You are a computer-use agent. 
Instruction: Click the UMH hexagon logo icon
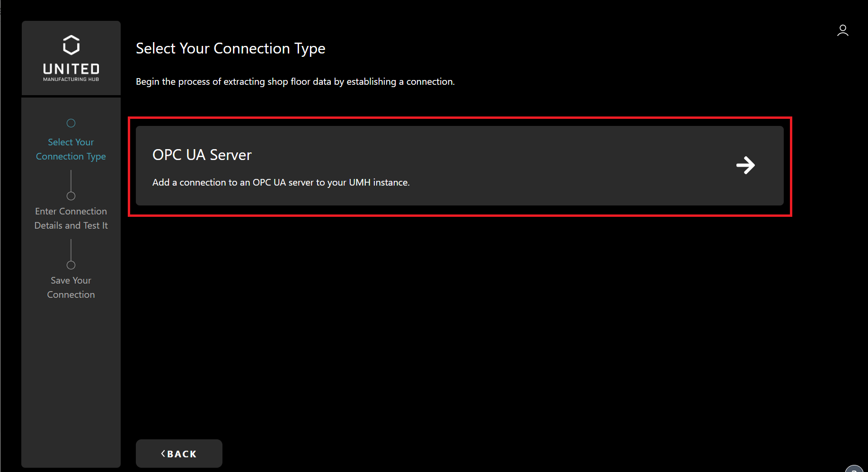click(71, 45)
